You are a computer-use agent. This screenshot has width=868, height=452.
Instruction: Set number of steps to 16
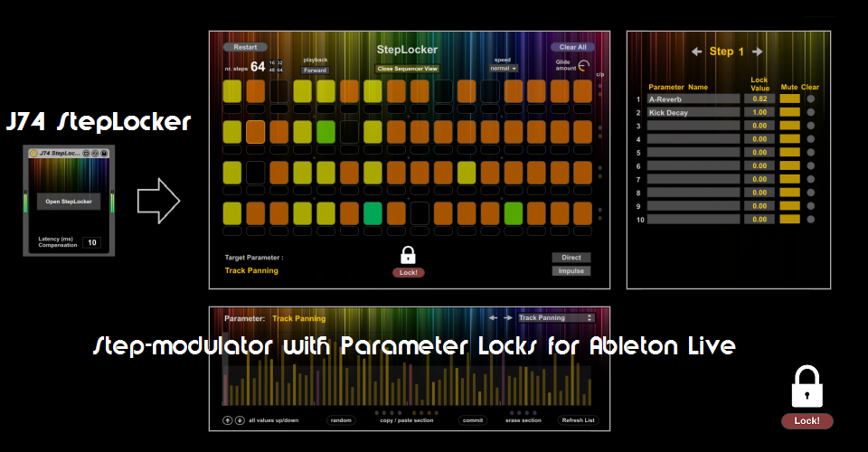[272, 62]
